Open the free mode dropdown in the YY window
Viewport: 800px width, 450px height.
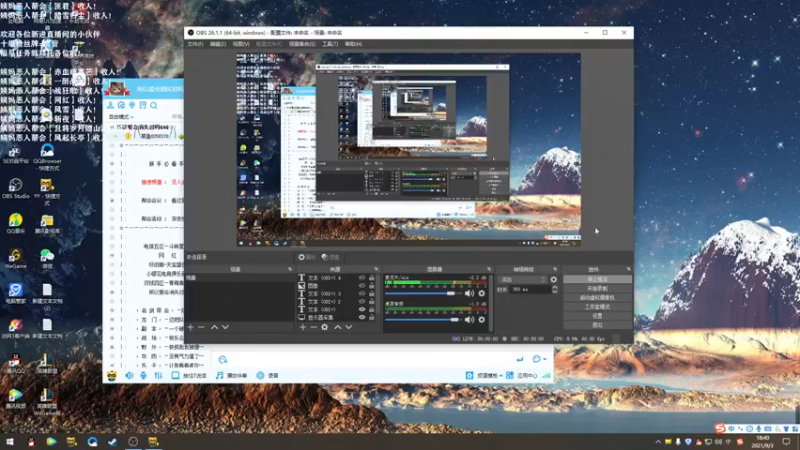tap(121, 117)
